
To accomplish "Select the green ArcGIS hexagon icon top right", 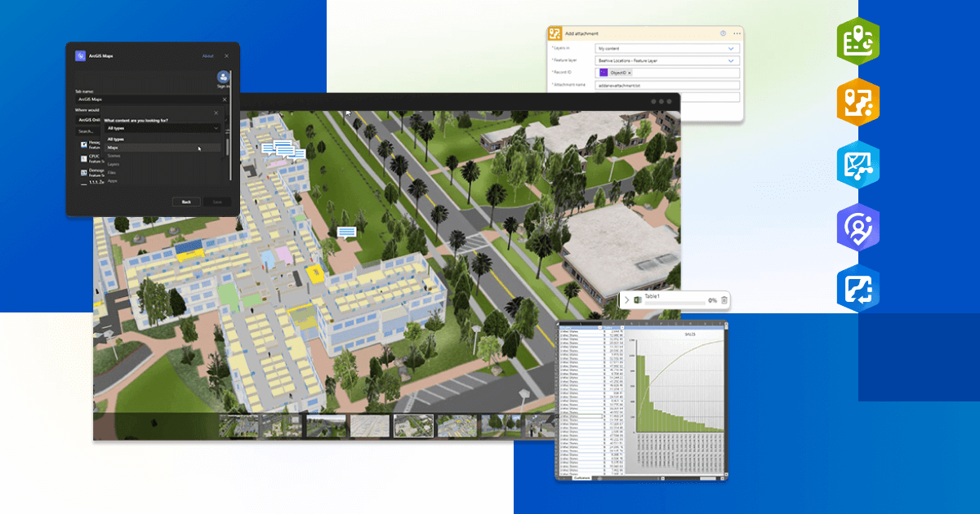I will tap(858, 40).
